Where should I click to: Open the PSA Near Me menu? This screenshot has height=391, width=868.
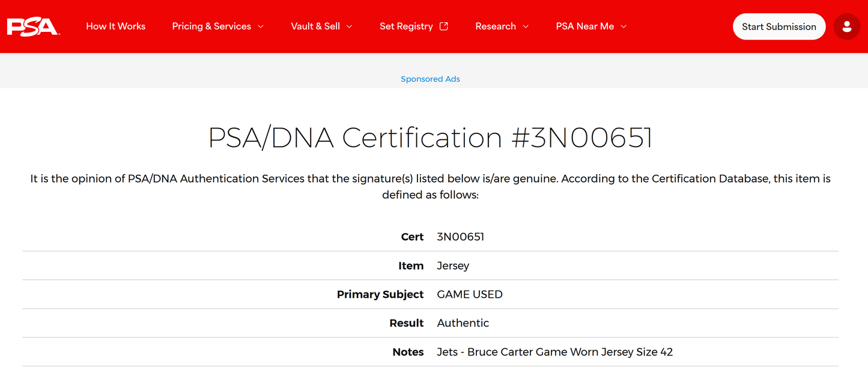pos(585,26)
